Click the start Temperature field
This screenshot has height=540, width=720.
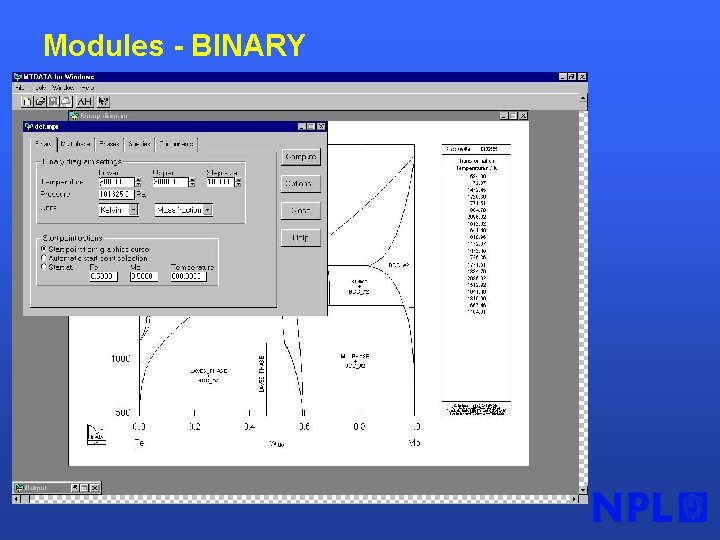click(188, 276)
